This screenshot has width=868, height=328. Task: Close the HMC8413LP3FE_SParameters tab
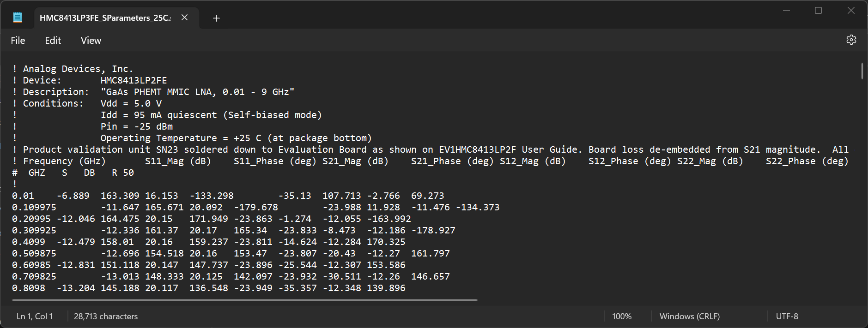tap(184, 18)
